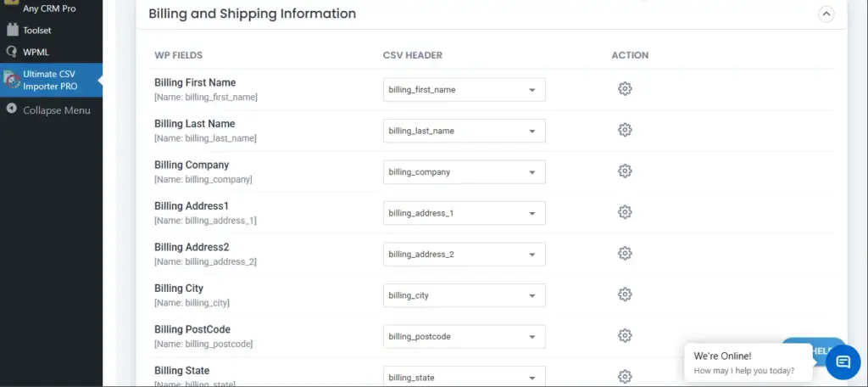
Task: Click the CSV HEADER column header
Action: pyautogui.click(x=413, y=55)
